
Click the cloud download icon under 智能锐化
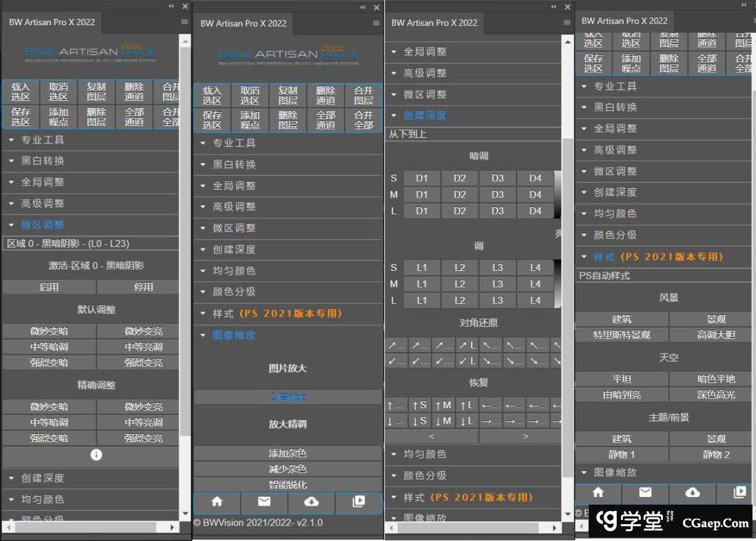[311, 502]
